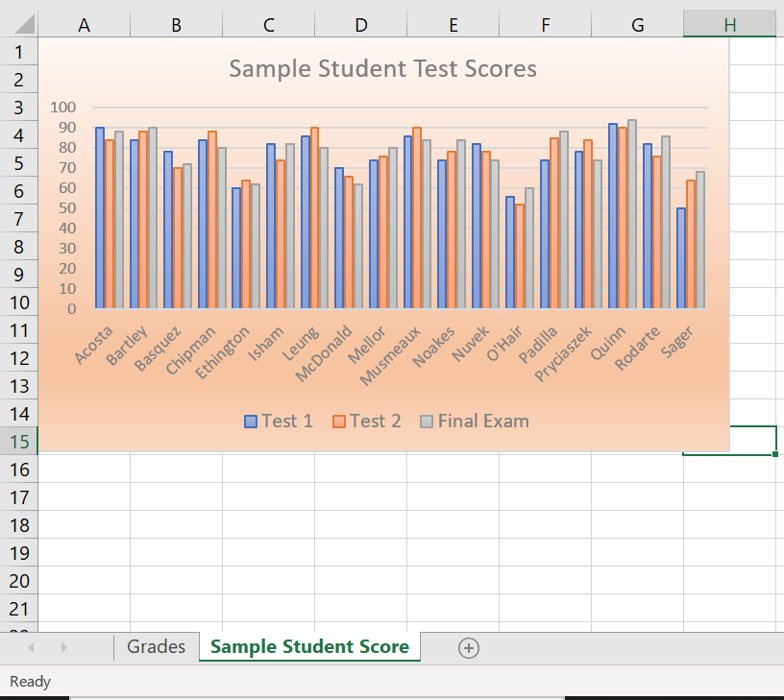This screenshot has height=700, width=784.
Task: Click the 50 value on the vertical axis
Action: 67,207
